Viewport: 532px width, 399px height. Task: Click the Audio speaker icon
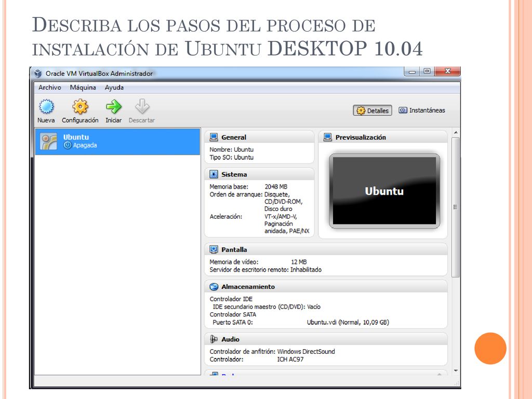point(214,339)
